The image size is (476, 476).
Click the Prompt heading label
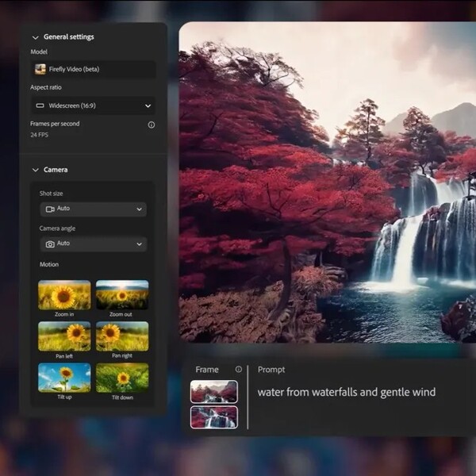(271, 370)
